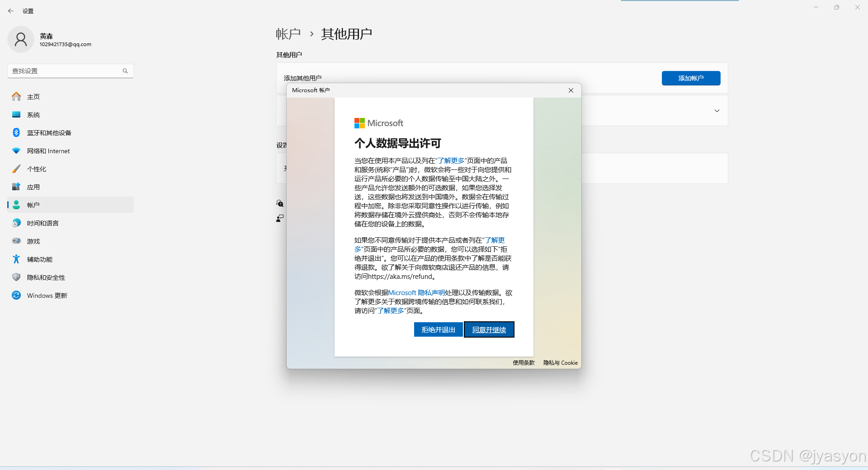Click the Accessibility (辅助功能) figure icon
The height and width of the screenshot is (470, 868).
coord(16,259)
